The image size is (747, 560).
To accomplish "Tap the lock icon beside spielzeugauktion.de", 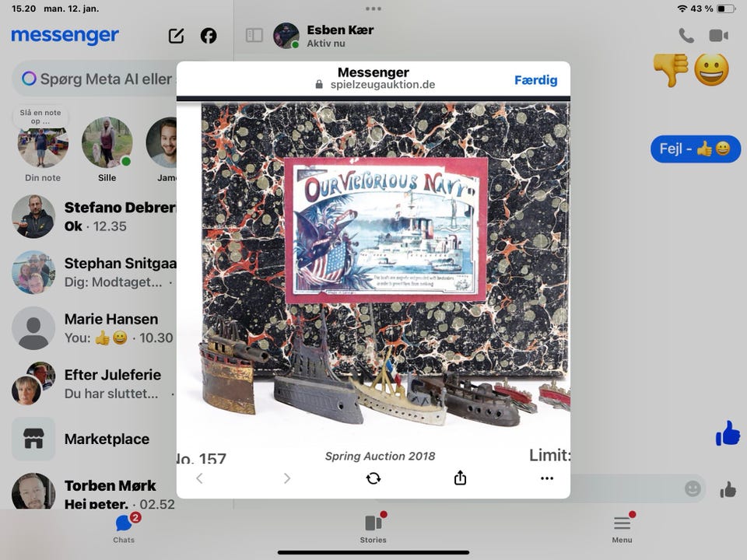I will [x=319, y=84].
